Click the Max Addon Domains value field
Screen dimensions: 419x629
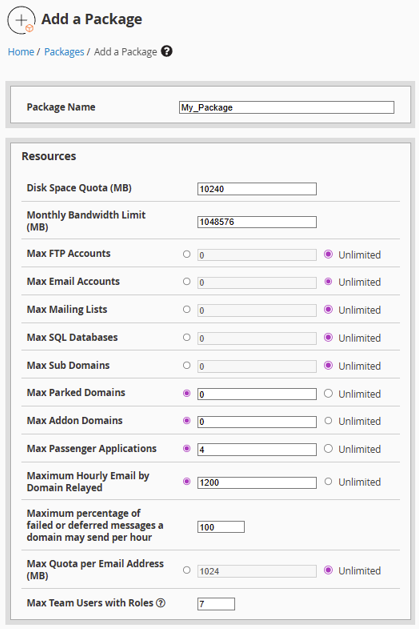(x=257, y=422)
